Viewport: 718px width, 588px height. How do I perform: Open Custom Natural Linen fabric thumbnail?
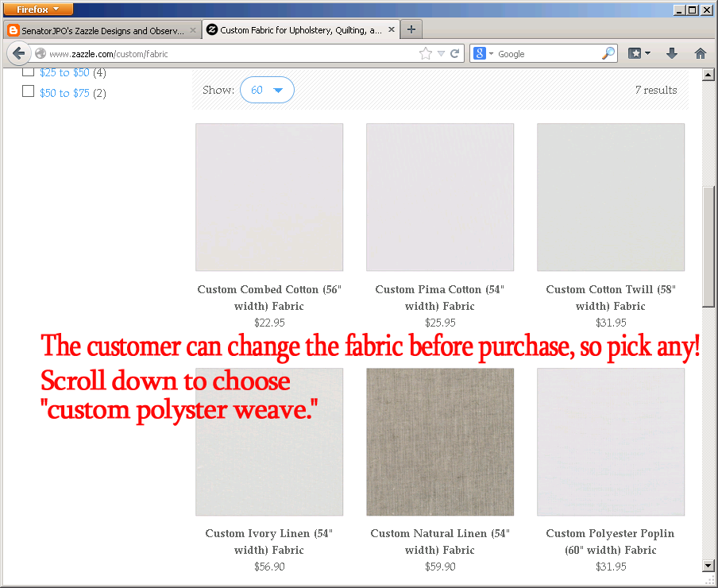point(440,442)
